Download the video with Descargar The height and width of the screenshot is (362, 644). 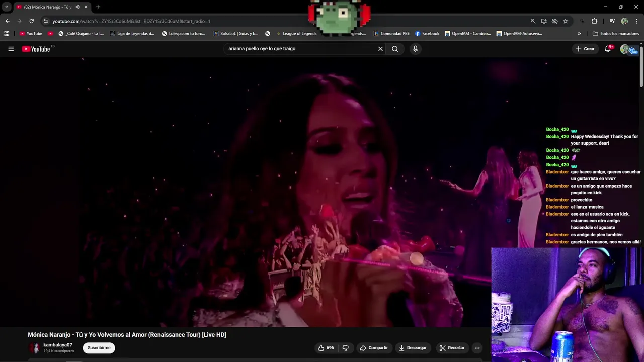click(412, 348)
